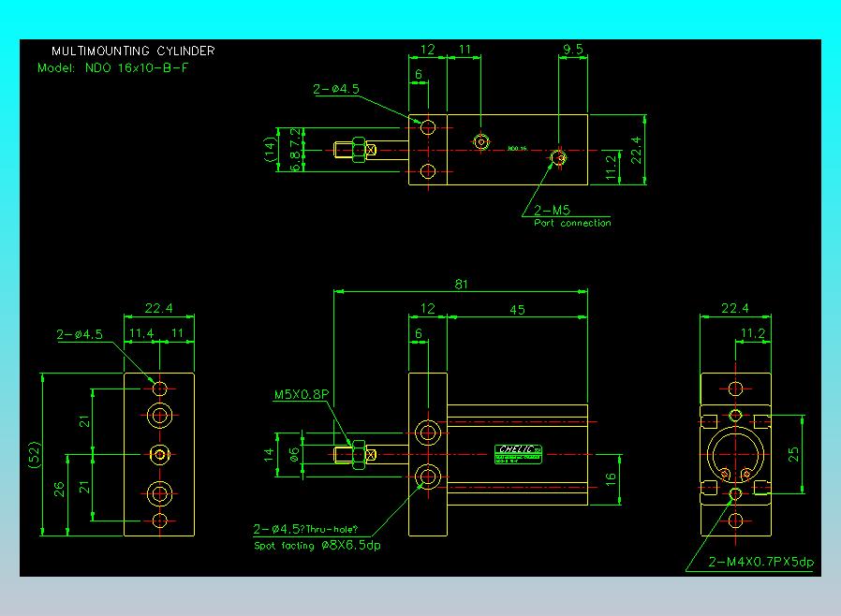Viewport: 841px width, 616px height.
Task: Click the 81 overall length dimension
Action: point(461,285)
